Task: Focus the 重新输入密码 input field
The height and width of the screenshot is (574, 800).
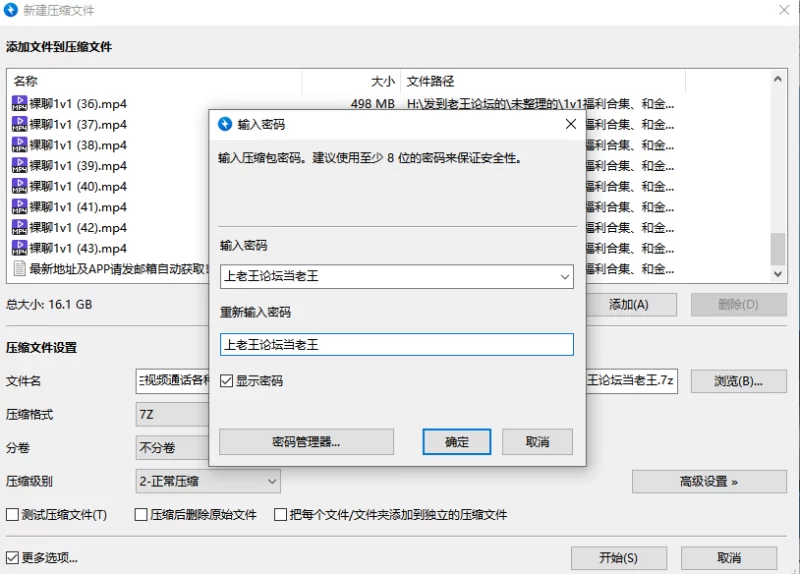Action: [x=396, y=344]
